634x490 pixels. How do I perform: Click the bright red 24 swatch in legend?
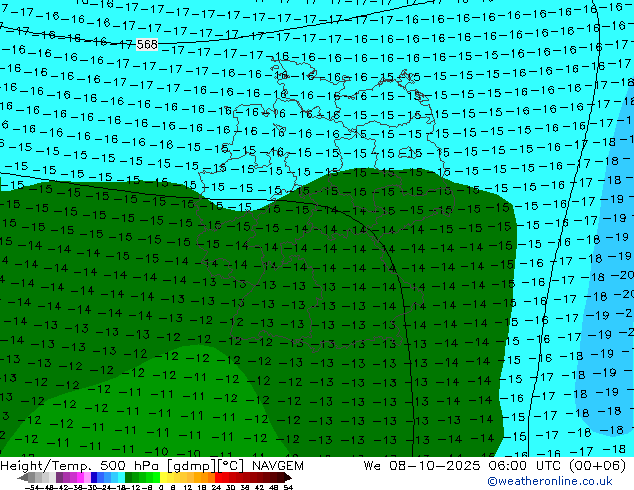point(219,477)
